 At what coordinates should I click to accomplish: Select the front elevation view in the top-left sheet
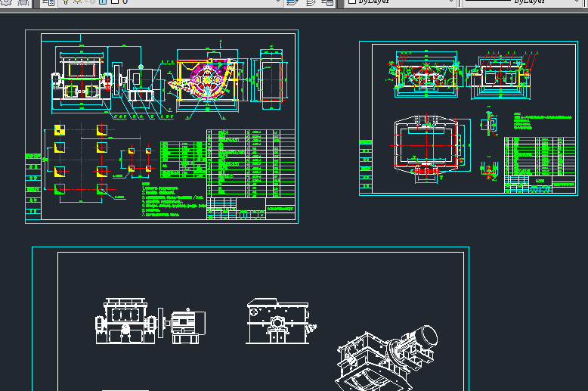[x=82, y=79]
